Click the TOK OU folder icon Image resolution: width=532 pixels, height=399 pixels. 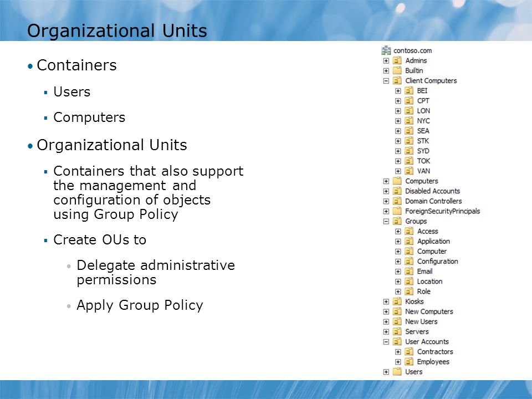pos(409,161)
